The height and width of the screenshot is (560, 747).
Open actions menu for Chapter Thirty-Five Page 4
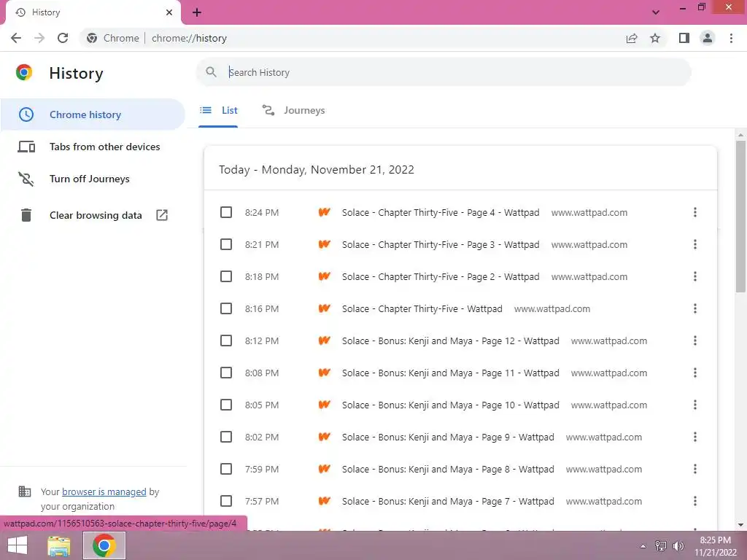pyautogui.click(x=695, y=212)
